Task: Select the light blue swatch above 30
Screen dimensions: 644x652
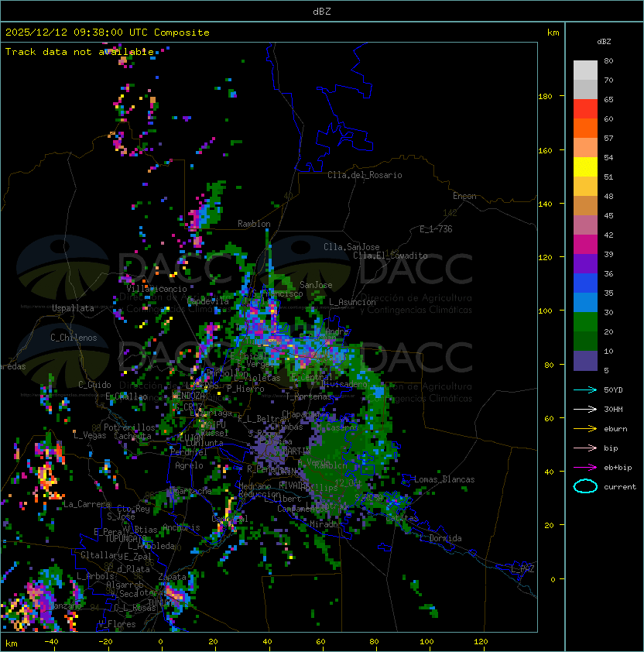Action: point(585,302)
